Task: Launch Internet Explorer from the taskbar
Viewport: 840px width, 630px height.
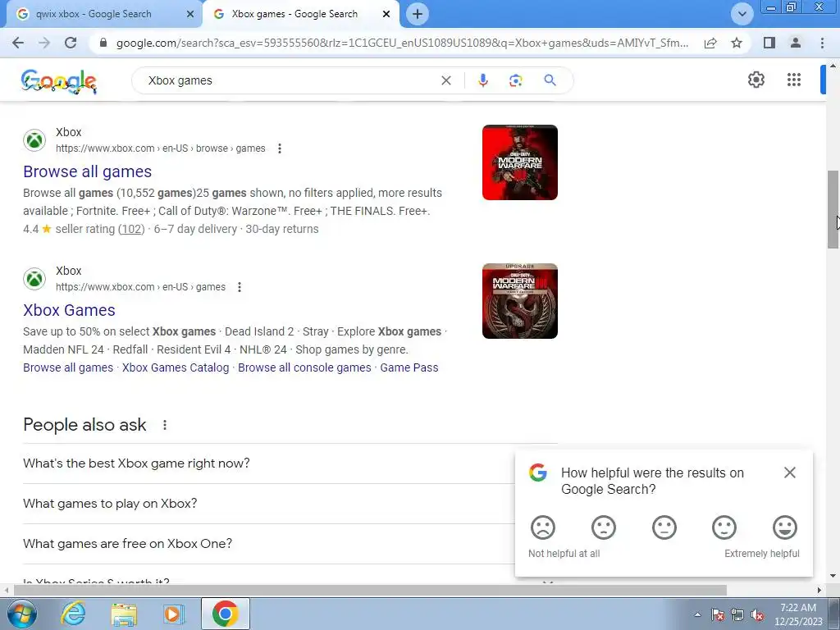Action: click(x=73, y=614)
